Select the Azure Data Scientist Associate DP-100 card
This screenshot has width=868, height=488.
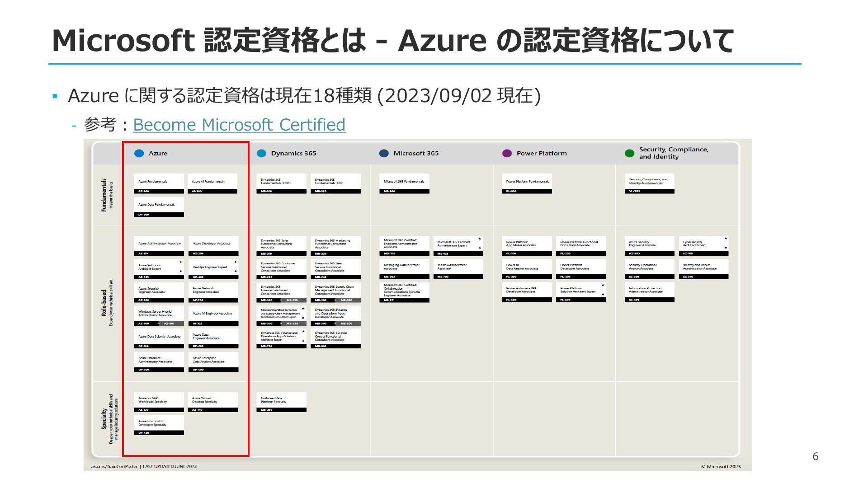tap(159, 338)
